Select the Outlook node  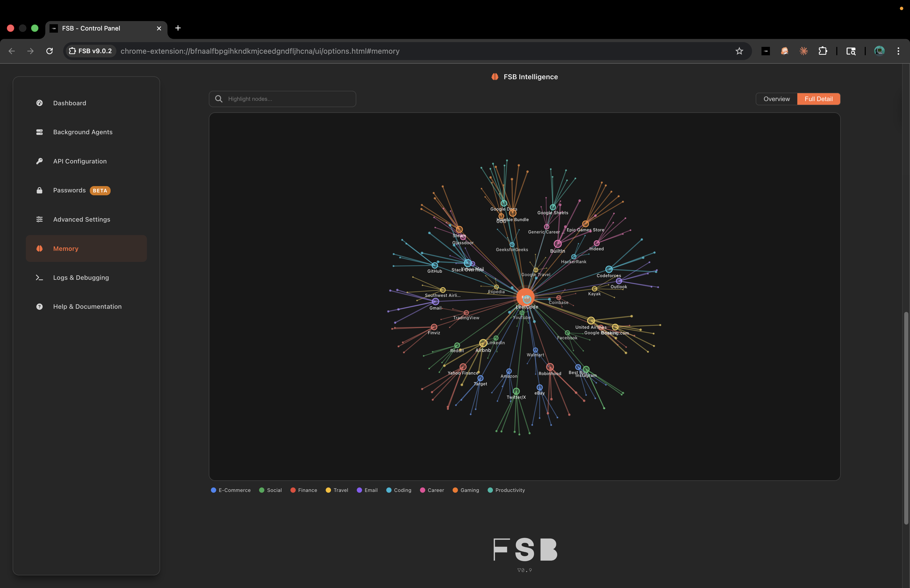[x=619, y=281]
